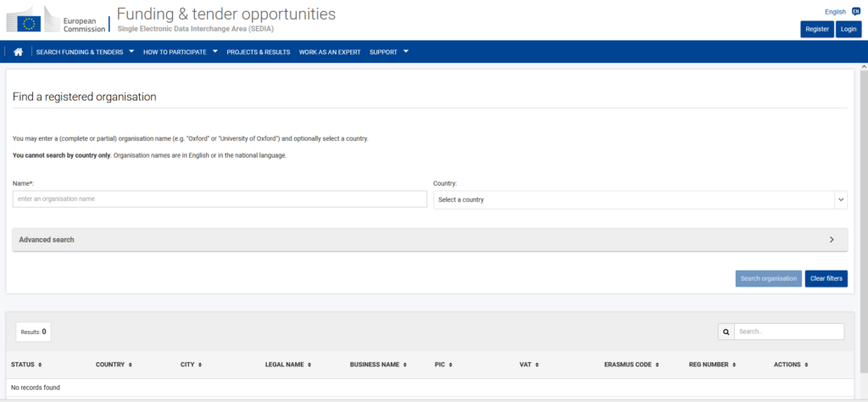Screen dimensions: 868x402
Task: Open the How to Participate menu
Action: pos(180,52)
